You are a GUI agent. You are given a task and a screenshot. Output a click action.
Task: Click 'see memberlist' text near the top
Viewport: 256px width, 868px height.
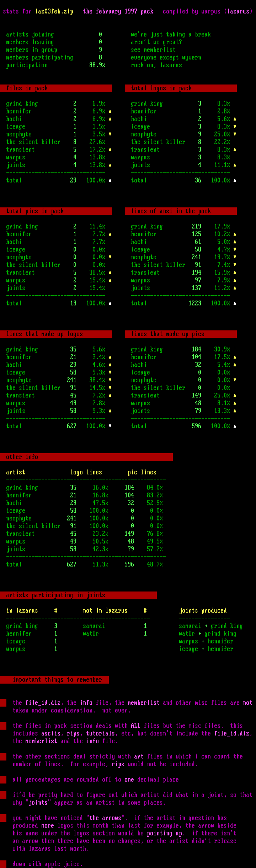(153, 50)
